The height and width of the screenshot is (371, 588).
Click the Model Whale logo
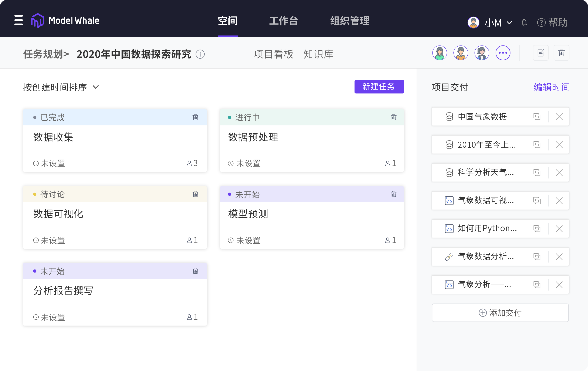click(x=65, y=20)
